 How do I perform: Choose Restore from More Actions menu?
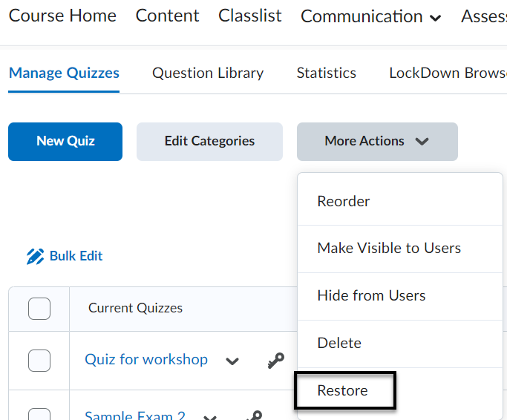[x=343, y=390]
